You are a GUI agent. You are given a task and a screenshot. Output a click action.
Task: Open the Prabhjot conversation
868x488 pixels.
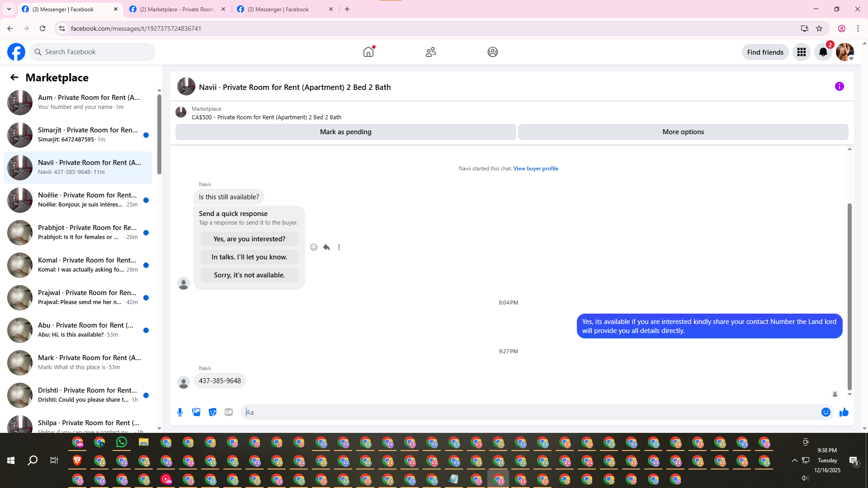[78, 232]
